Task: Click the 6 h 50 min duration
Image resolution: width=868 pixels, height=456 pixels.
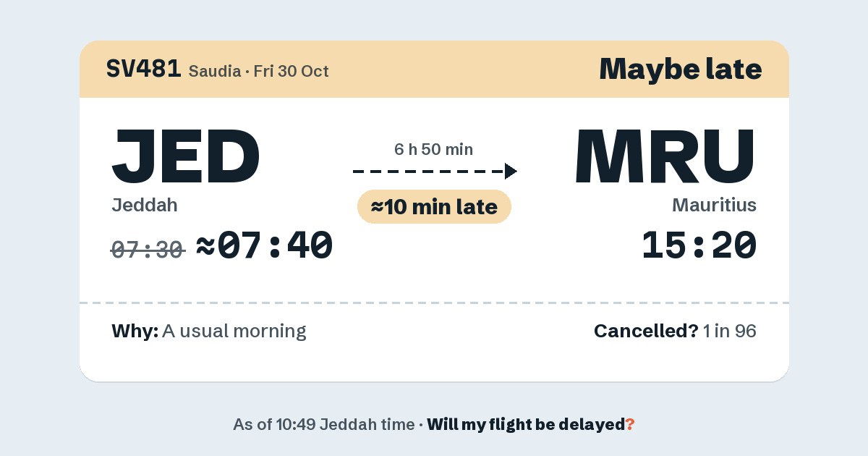Action: tap(434, 150)
